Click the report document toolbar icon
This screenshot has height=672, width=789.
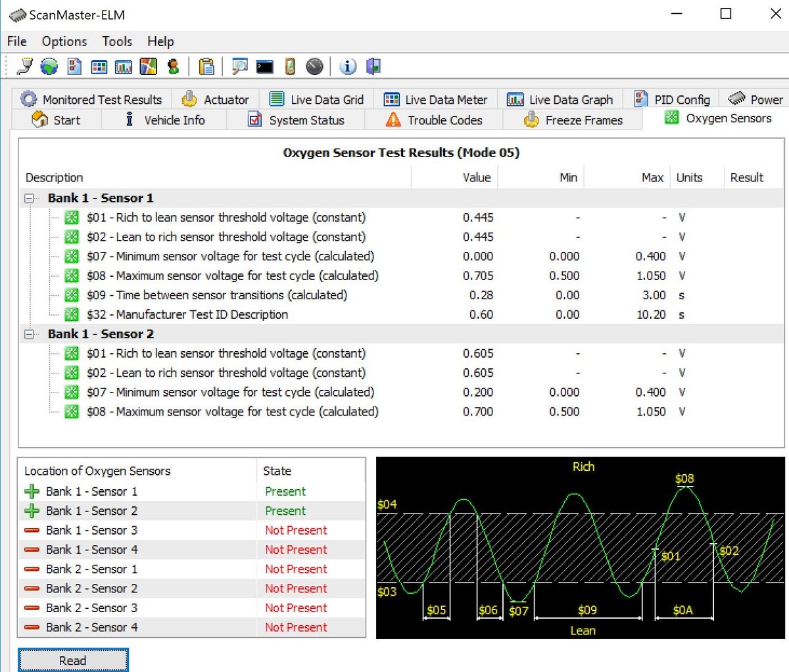(74, 66)
